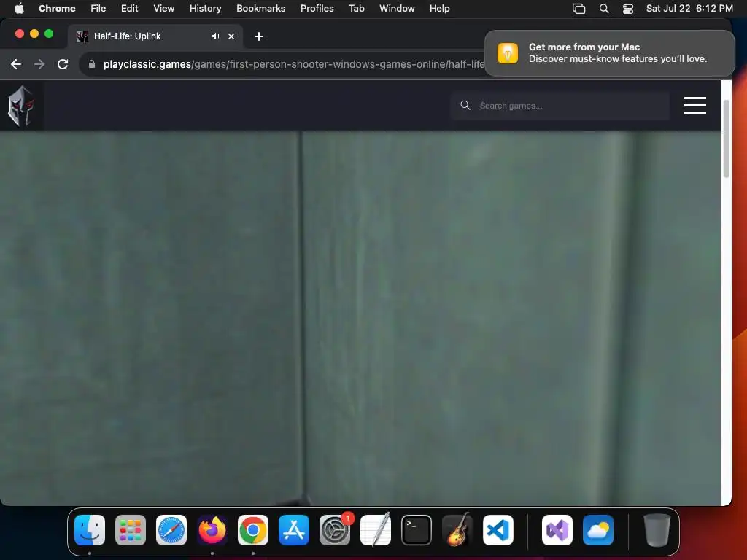Open Spotlight search in the menu bar

click(x=603, y=8)
